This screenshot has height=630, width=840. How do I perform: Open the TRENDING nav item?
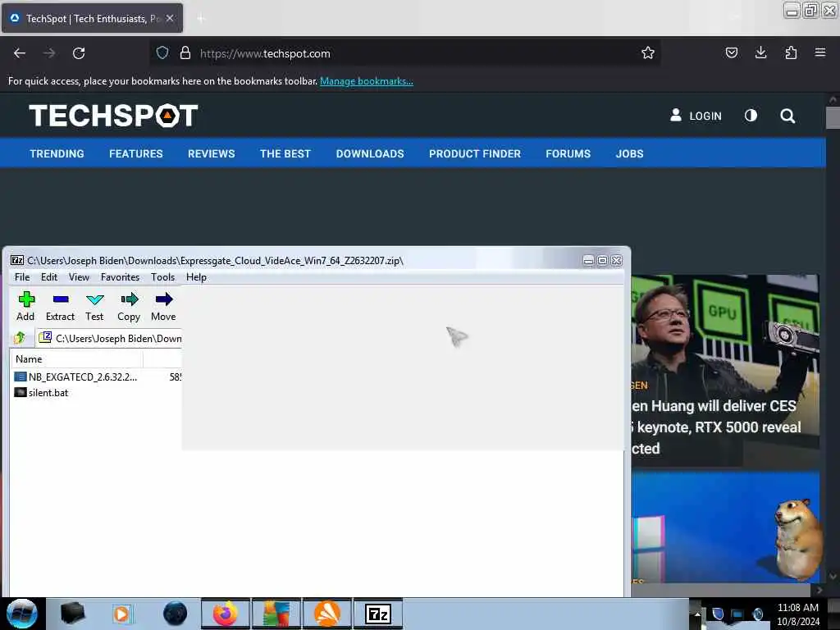click(57, 153)
